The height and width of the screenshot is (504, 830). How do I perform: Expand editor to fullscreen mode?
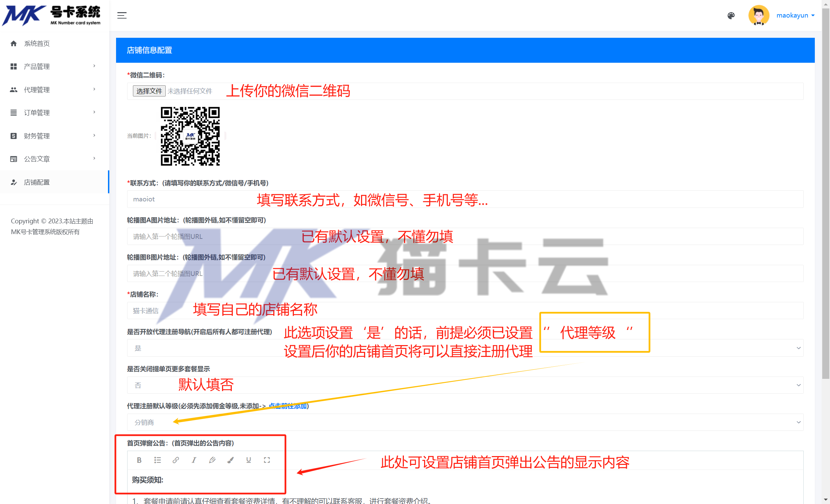(267, 460)
